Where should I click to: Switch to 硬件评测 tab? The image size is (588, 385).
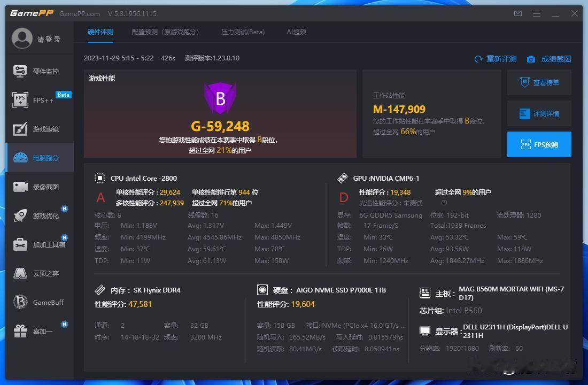[x=100, y=32]
